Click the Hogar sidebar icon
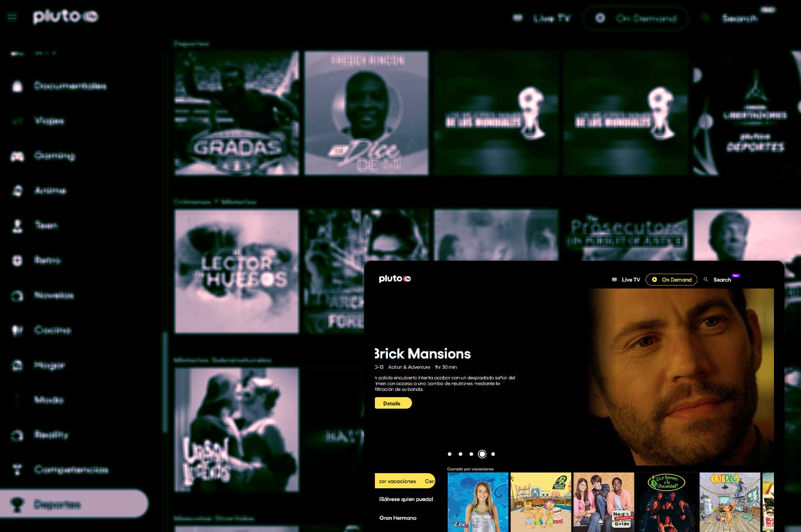This screenshot has width=801, height=532. pos(17,365)
